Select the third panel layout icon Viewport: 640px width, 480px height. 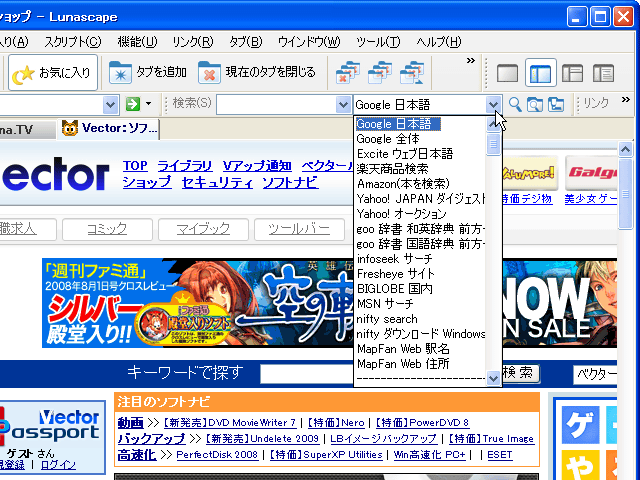572,73
